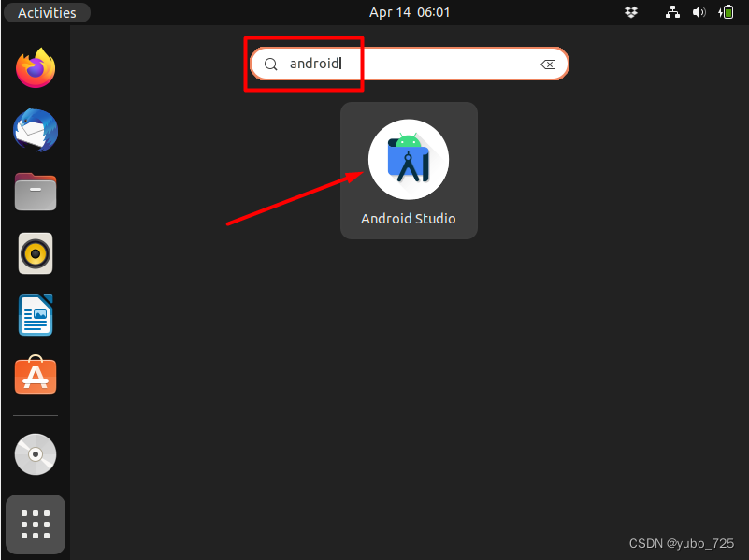Image resolution: width=749 pixels, height=560 pixels.
Task: Open the Files file manager
Action: [x=35, y=192]
